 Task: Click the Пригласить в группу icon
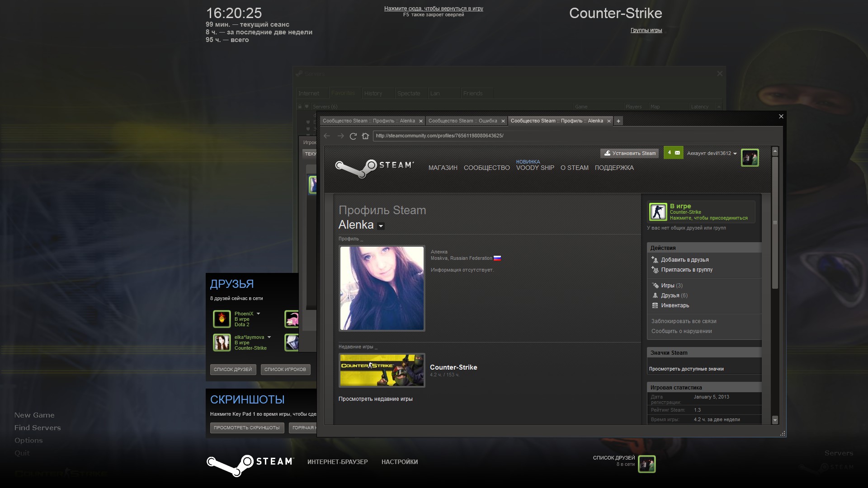pyautogui.click(x=655, y=270)
